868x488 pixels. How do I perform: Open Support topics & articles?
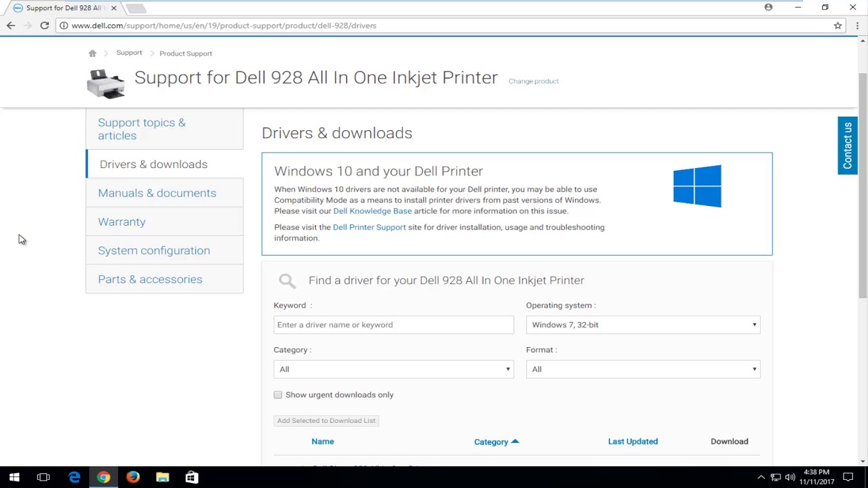click(x=164, y=129)
